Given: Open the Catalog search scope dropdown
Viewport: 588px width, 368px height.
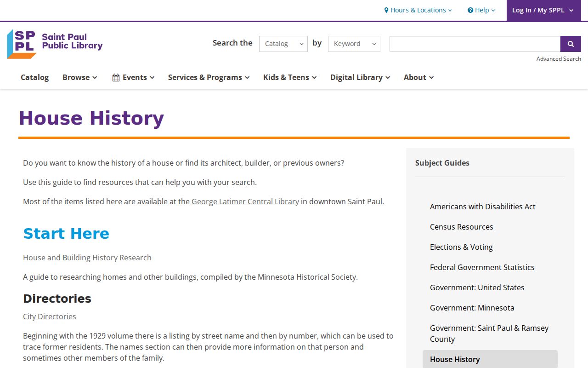Looking at the screenshot, I should click(x=283, y=44).
